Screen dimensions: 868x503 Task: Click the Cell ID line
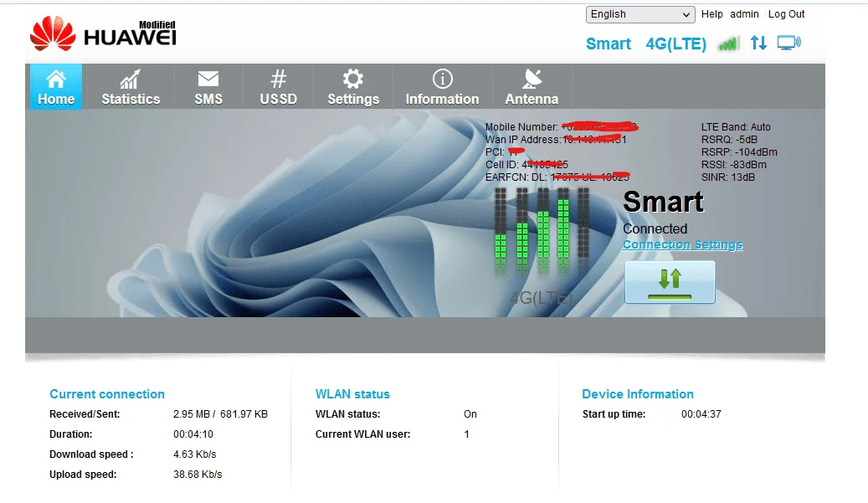[526, 165]
